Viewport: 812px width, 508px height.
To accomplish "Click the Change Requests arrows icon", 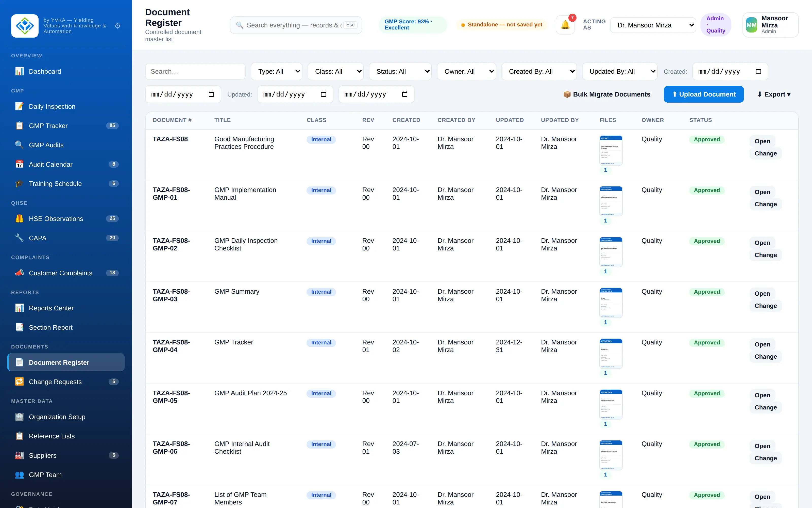I will [20, 381].
